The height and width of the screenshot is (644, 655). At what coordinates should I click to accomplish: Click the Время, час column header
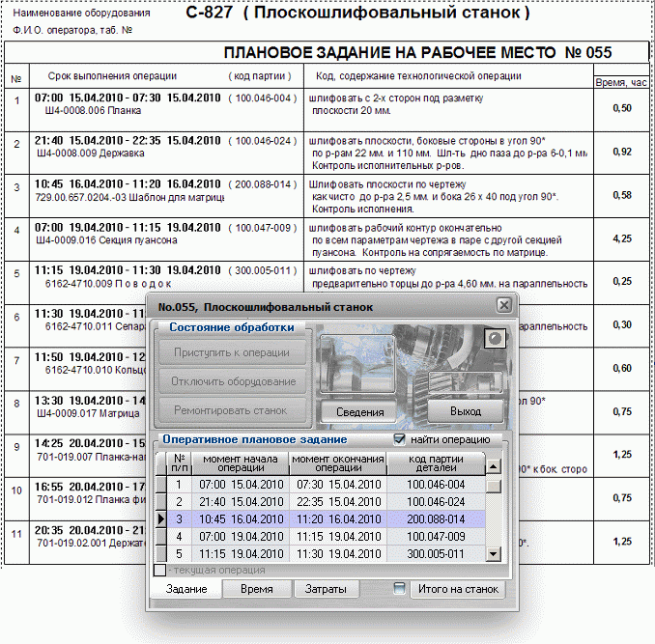(x=621, y=83)
